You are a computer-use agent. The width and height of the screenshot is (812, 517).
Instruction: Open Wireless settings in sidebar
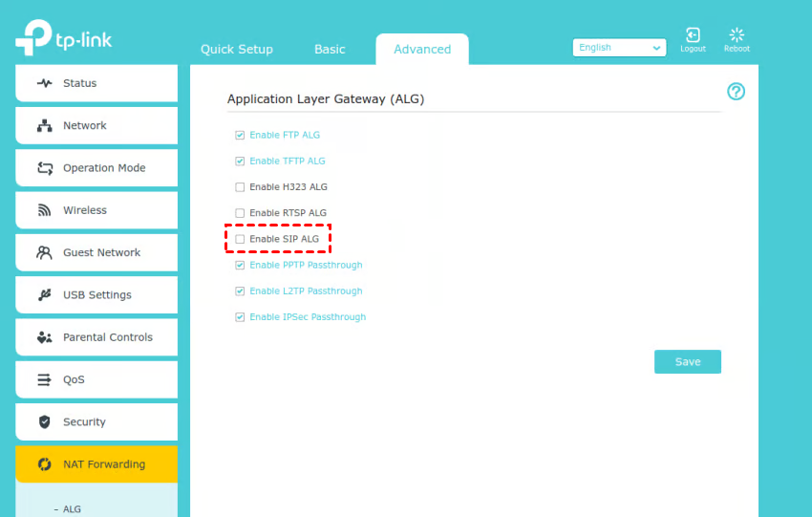pyautogui.click(x=84, y=210)
